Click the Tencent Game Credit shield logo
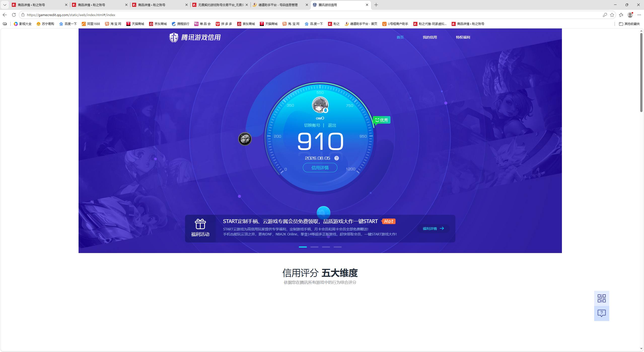The image size is (644, 352). (174, 38)
